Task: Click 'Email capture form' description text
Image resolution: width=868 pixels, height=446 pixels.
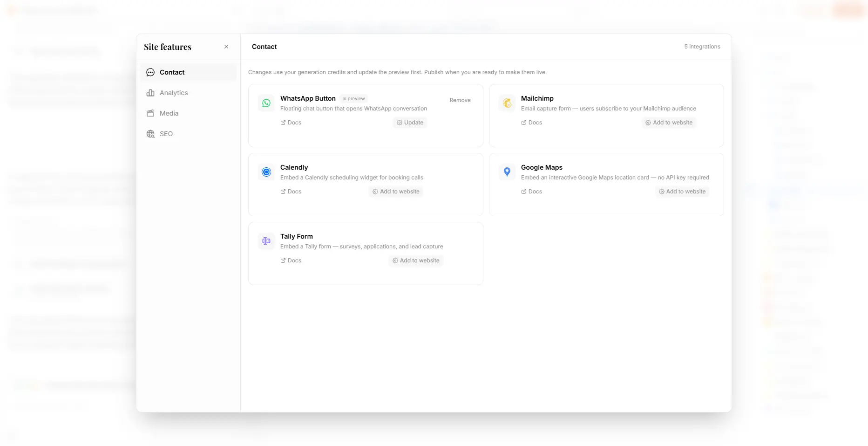Action: tap(609, 109)
